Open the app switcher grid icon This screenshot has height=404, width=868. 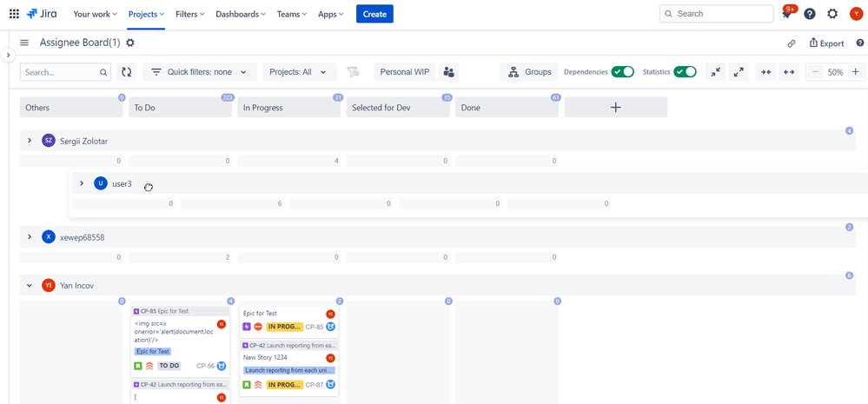15,14
